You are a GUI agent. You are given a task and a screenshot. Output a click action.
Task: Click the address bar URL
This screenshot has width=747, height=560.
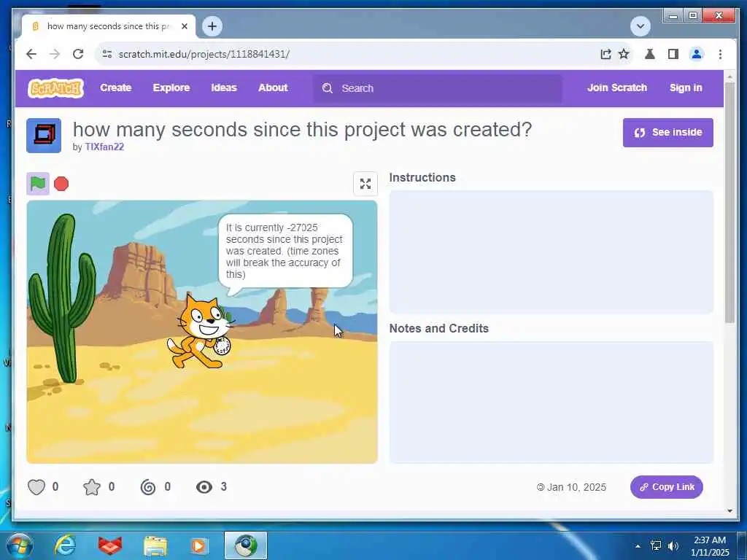(x=204, y=54)
